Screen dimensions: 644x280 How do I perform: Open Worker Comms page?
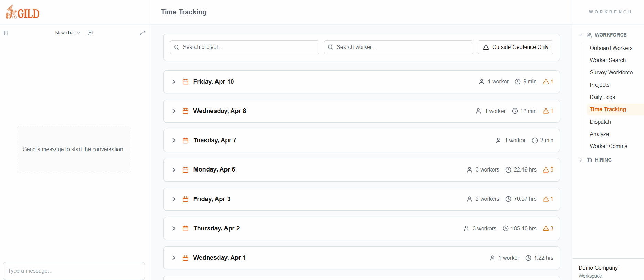coord(608,146)
